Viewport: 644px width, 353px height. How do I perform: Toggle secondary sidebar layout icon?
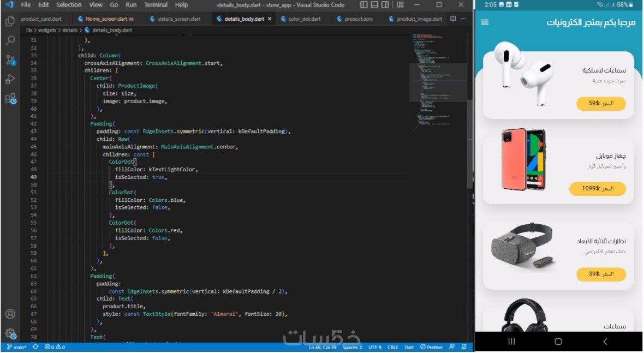[x=385, y=5]
